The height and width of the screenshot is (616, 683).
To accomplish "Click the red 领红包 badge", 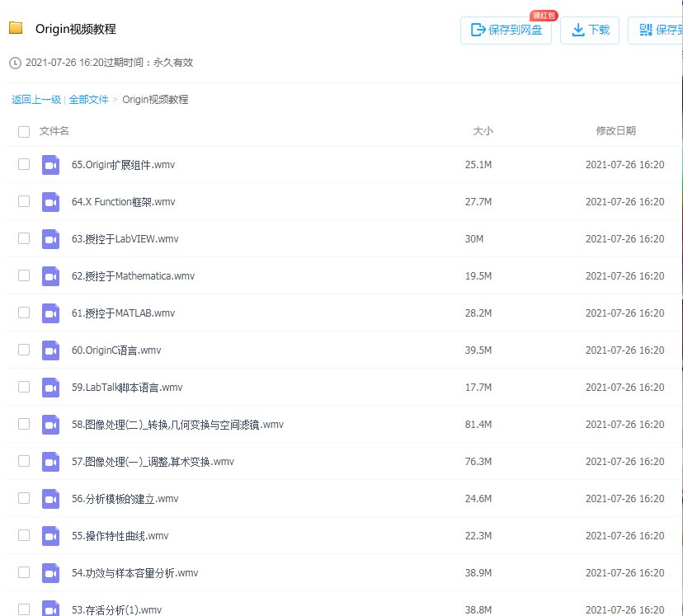I will click(542, 15).
